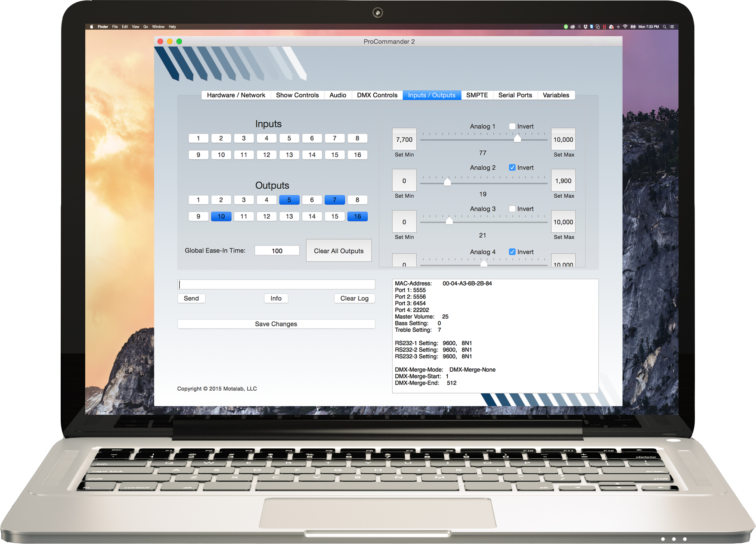Click Save Changes button

pos(276,324)
